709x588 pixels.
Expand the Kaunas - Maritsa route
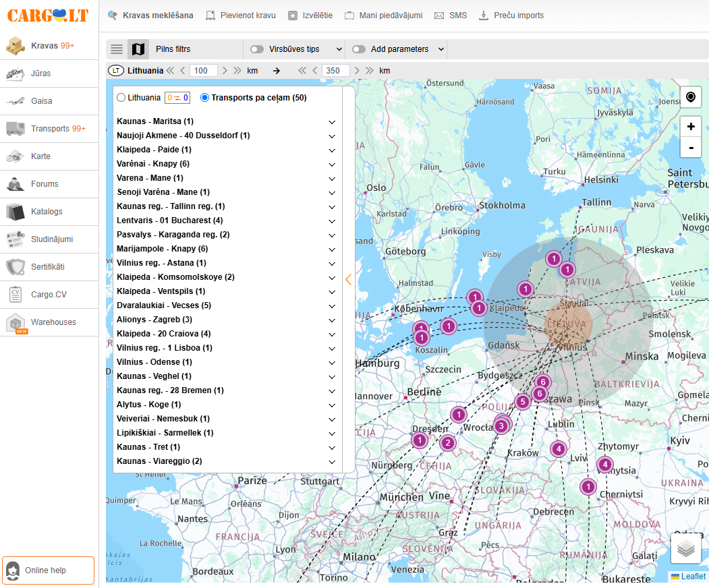coord(332,122)
